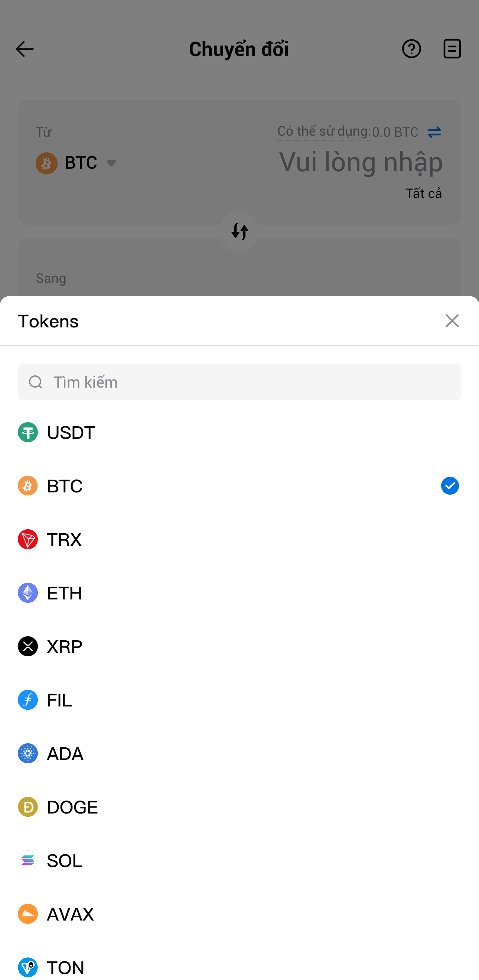
Task: Go back using the arrow icon
Action: coord(25,49)
